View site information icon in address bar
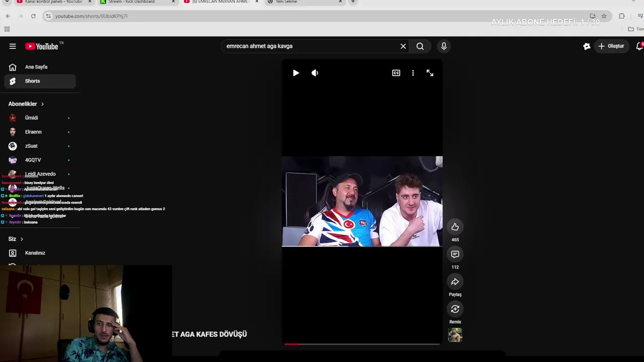The height and width of the screenshot is (362, 644). 48,16
